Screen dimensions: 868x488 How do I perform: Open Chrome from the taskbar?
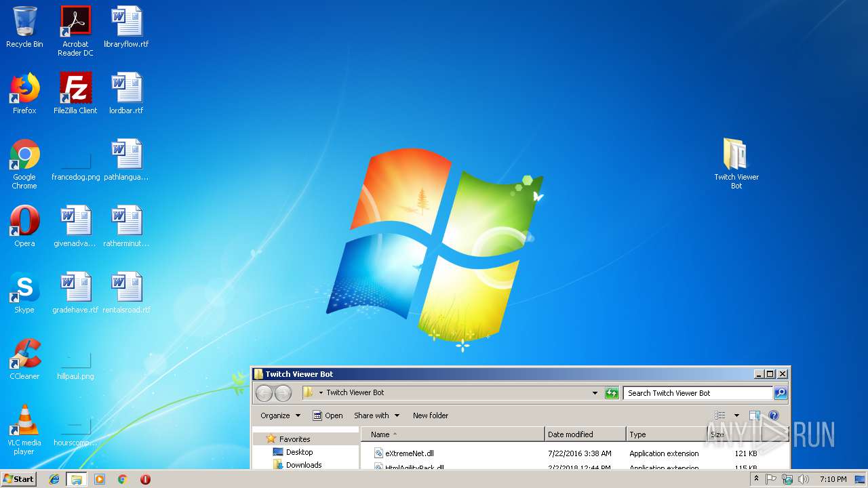[122, 479]
